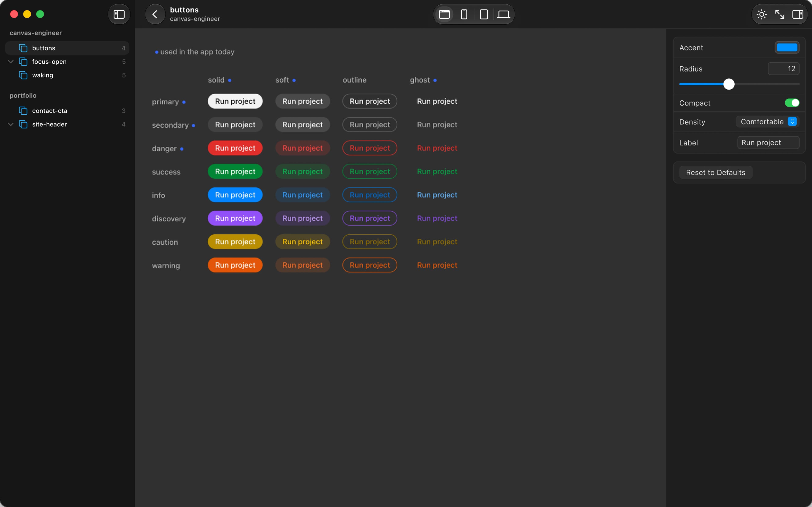Toggle light appearance with sun icon
This screenshot has width=812, height=507.
(x=762, y=14)
